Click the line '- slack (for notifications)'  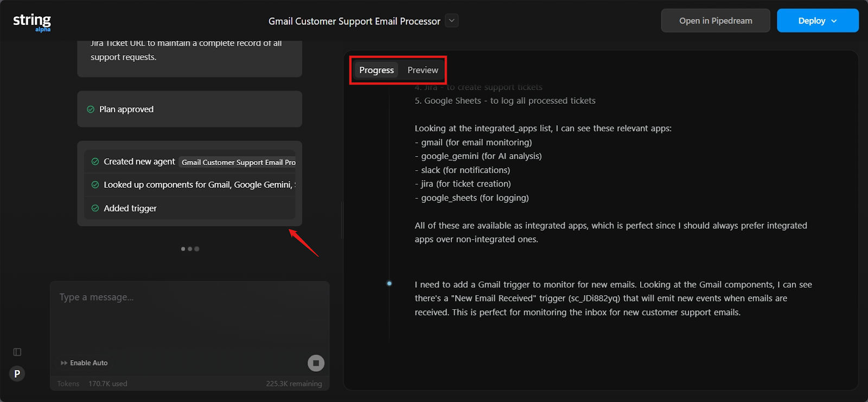(463, 170)
